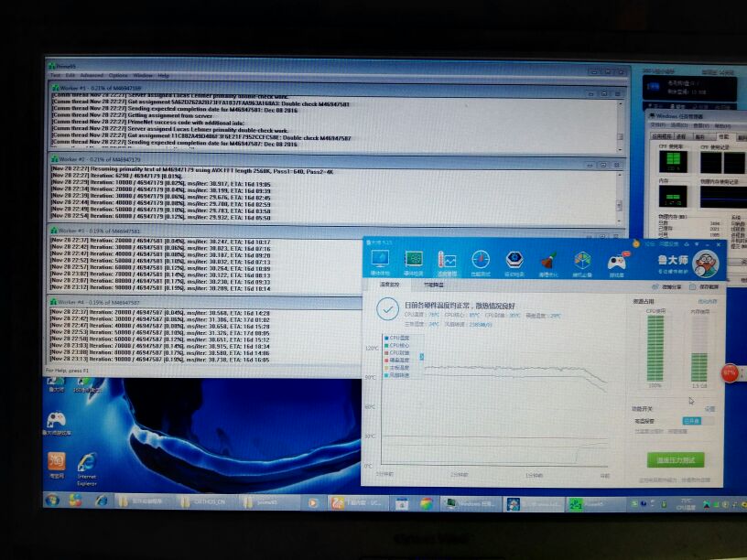Click the Weibo share link in Lu Master

click(667, 287)
